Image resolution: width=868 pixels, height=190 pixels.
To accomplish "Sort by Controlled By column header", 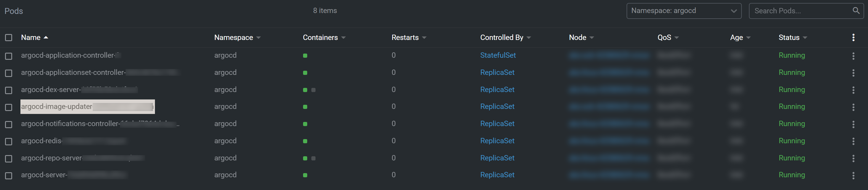I will [501, 37].
